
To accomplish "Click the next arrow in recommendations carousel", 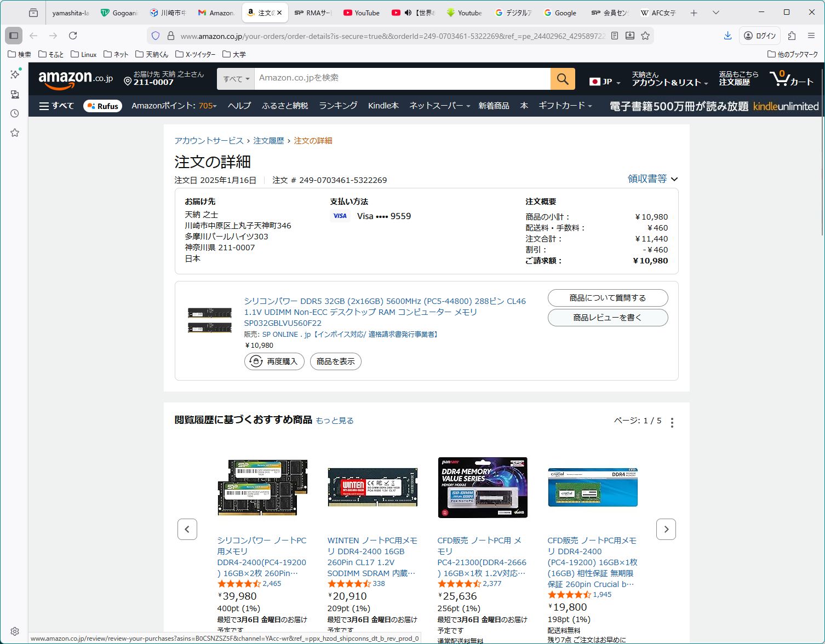I will click(666, 529).
